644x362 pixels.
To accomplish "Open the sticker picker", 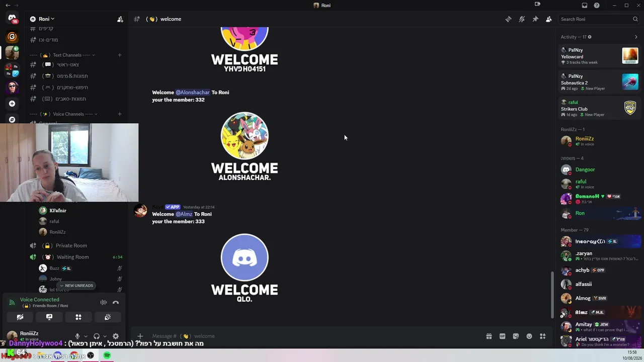I will coord(516,336).
